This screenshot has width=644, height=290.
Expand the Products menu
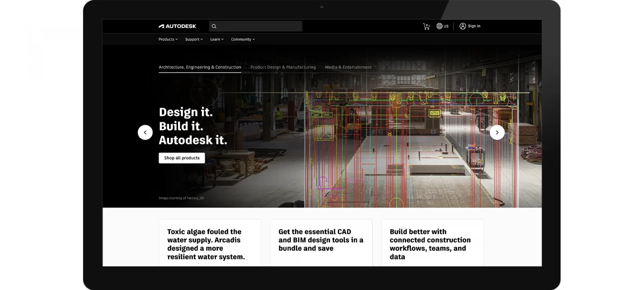click(x=168, y=39)
